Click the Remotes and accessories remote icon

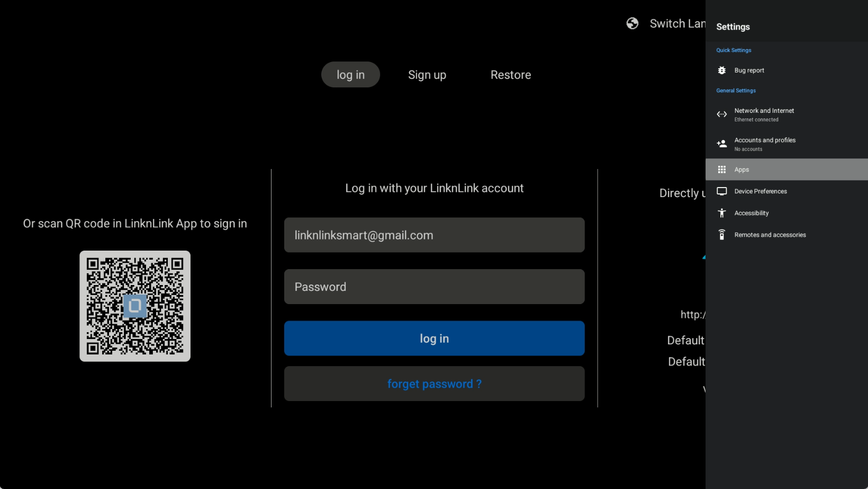pos(721,235)
